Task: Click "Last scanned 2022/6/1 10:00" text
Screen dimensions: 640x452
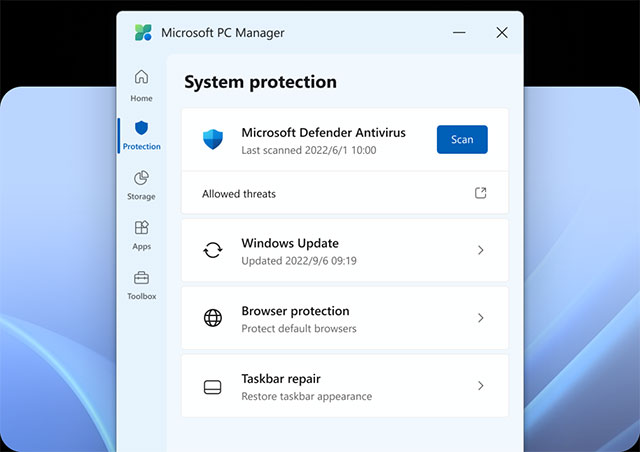Action: (x=309, y=150)
